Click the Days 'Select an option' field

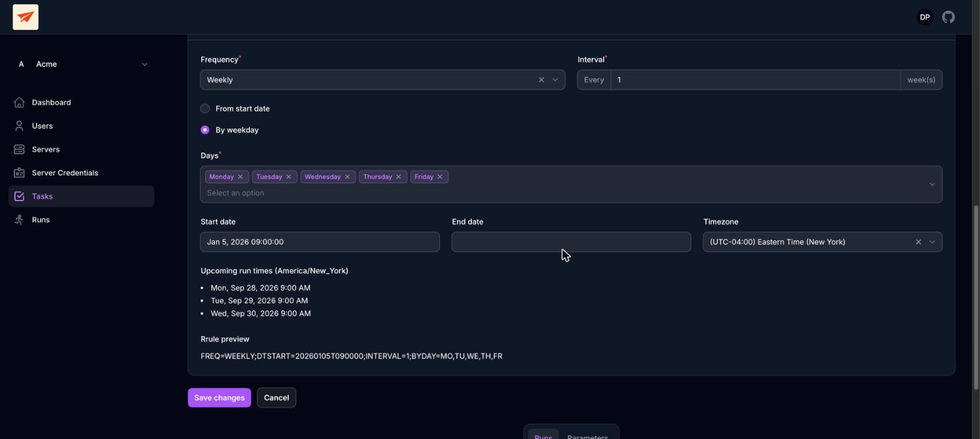(236, 193)
